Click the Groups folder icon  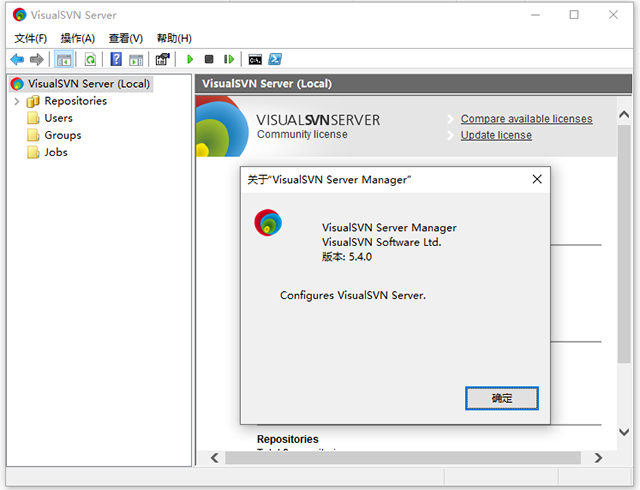coord(33,135)
